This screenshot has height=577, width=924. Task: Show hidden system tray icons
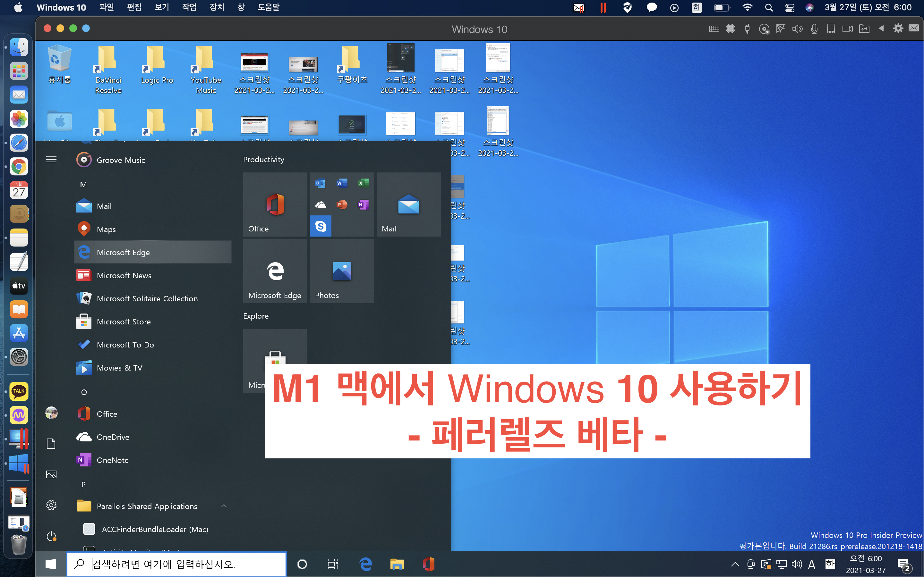pos(735,564)
